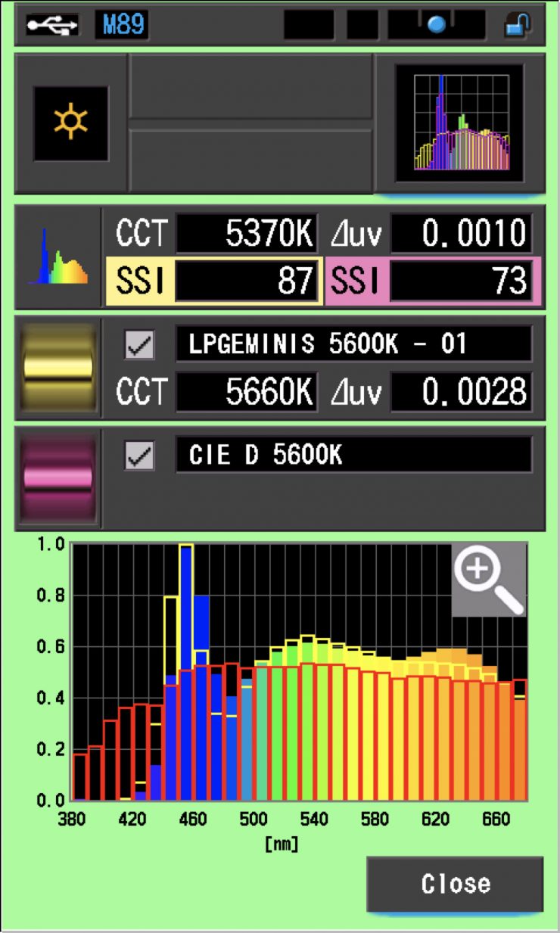Click the measured CCT 5370K value field
Viewport: 560px width, 933px height.
247,234
